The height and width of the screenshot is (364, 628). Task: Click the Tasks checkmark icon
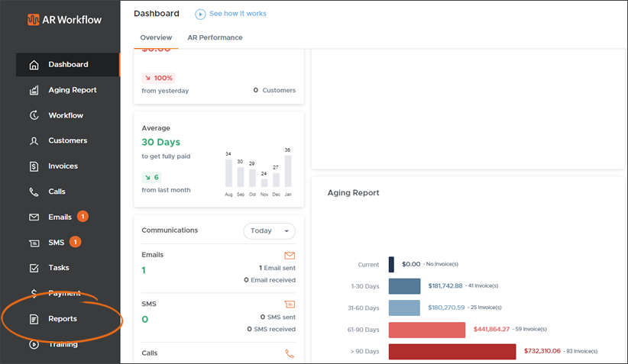click(x=34, y=268)
